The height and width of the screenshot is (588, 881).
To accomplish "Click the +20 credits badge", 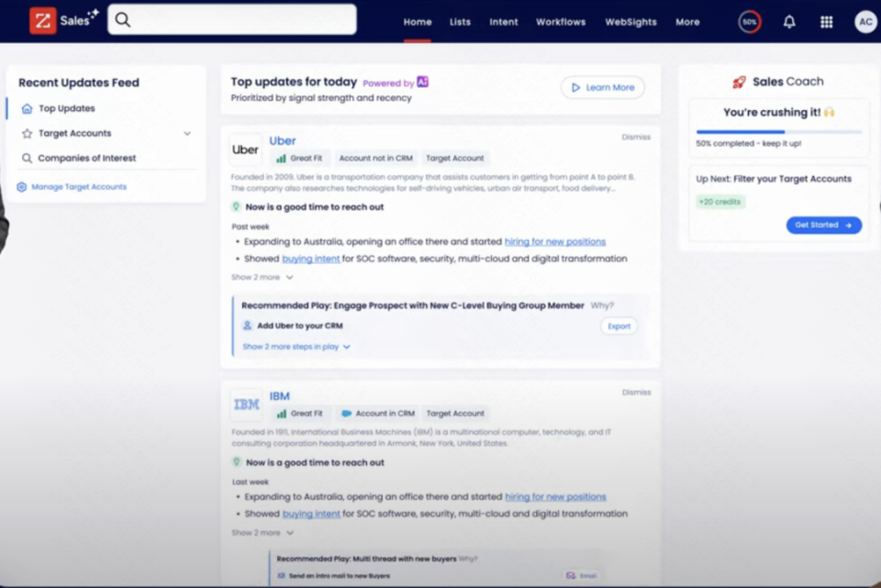I will click(719, 202).
